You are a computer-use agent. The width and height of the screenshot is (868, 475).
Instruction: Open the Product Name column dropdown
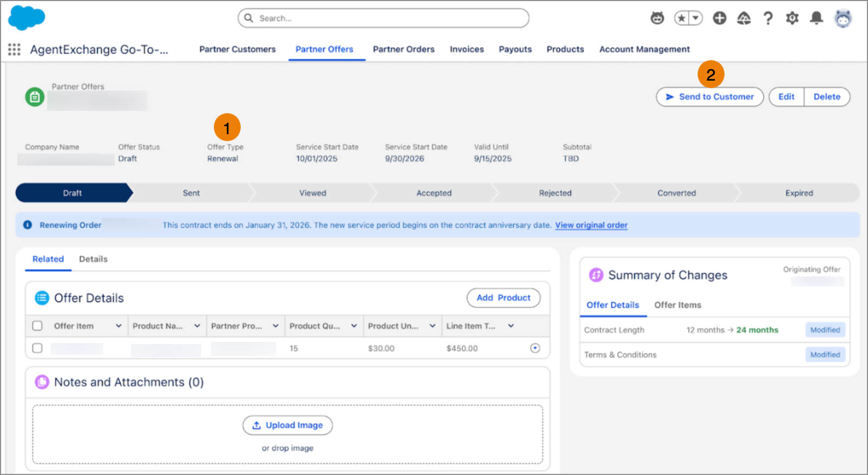(197, 326)
